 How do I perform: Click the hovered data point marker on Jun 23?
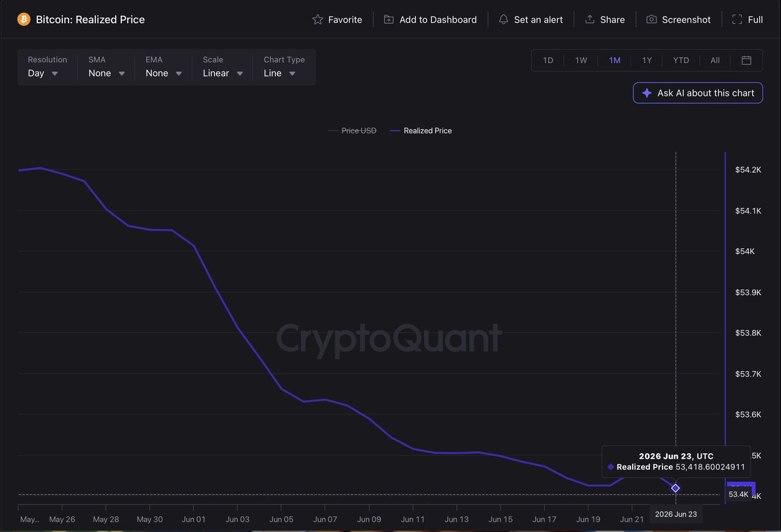coord(675,488)
